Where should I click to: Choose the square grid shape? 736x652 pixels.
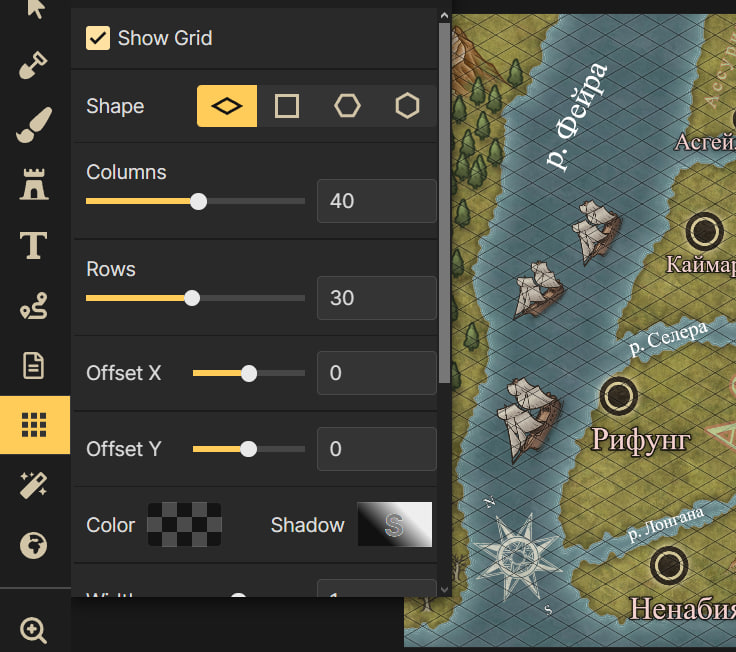[x=287, y=106]
